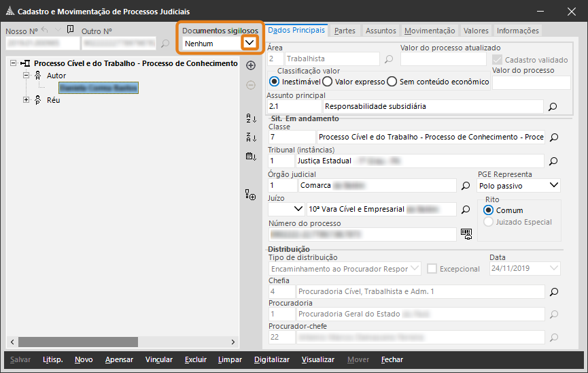
Task: Click the Valor do processo input field
Action: point(531,82)
